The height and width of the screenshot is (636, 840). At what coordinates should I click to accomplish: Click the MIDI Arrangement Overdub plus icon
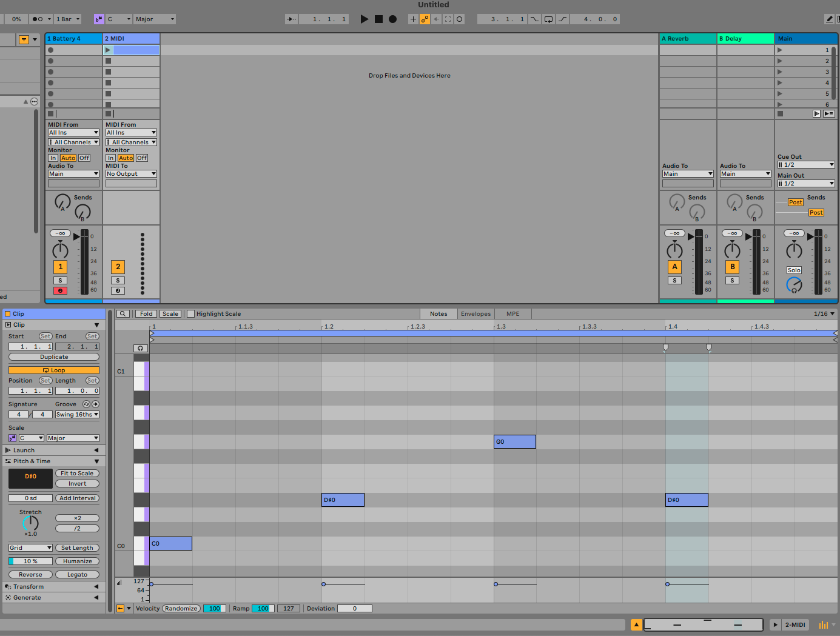coord(413,19)
